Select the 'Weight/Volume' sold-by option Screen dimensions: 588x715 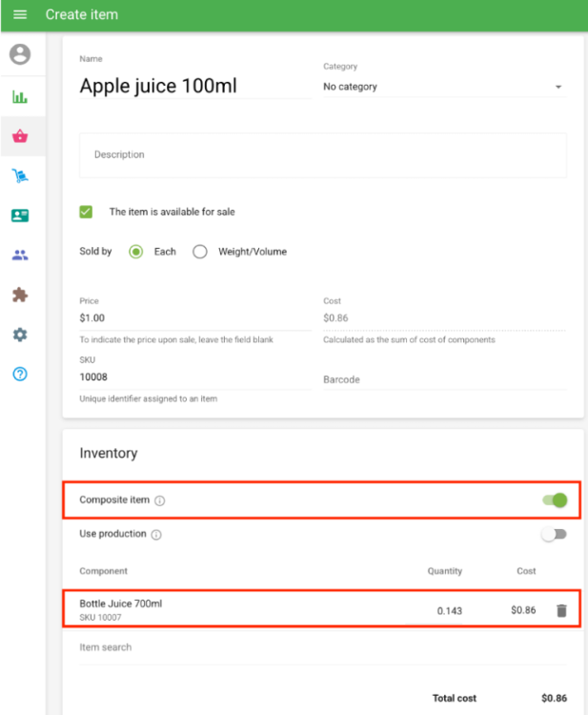[199, 252]
